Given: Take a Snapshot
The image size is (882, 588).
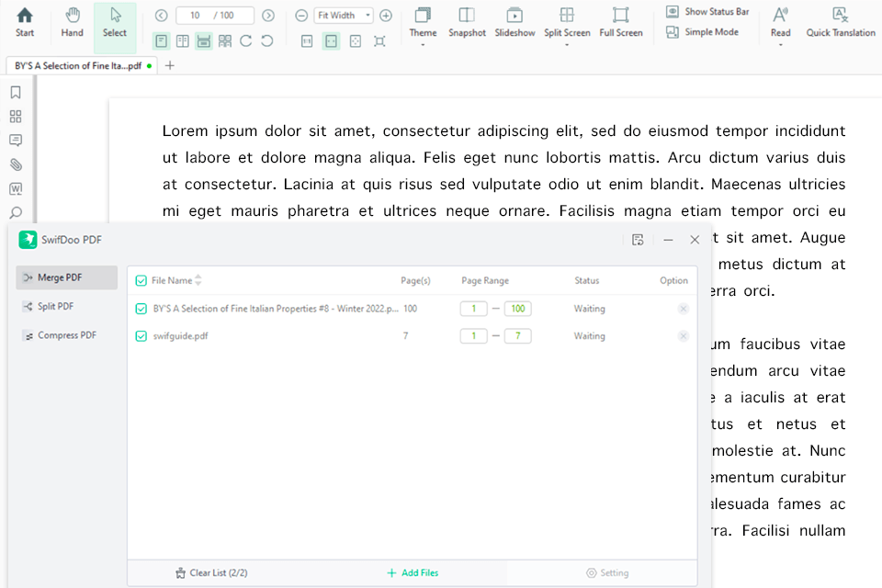Looking at the screenshot, I should [x=467, y=21].
